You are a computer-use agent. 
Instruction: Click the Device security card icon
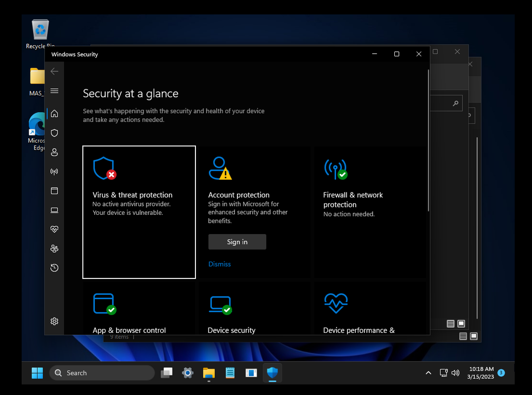click(221, 305)
